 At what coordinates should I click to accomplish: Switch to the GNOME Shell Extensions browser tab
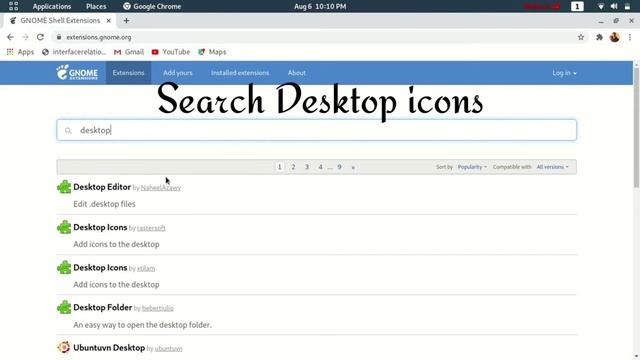[60, 20]
